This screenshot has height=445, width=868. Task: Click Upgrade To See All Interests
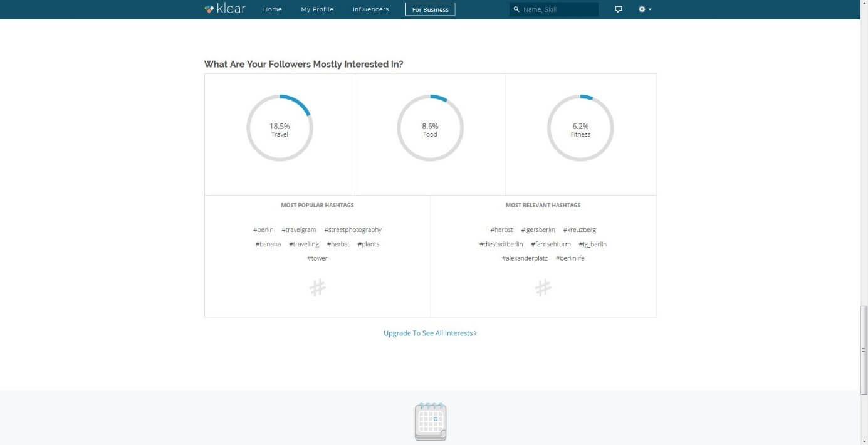pos(430,333)
